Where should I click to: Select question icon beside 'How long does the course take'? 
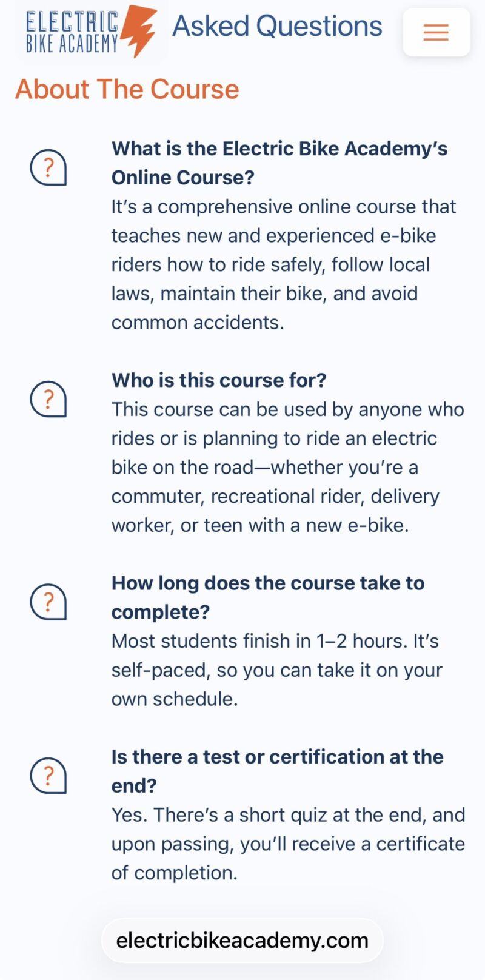point(48,601)
